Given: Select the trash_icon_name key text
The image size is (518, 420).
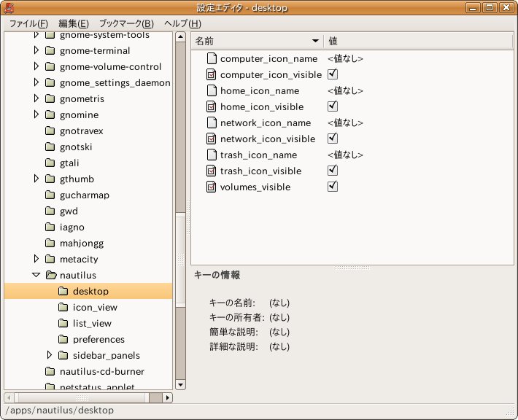Looking at the screenshot, I should point(259,155).
